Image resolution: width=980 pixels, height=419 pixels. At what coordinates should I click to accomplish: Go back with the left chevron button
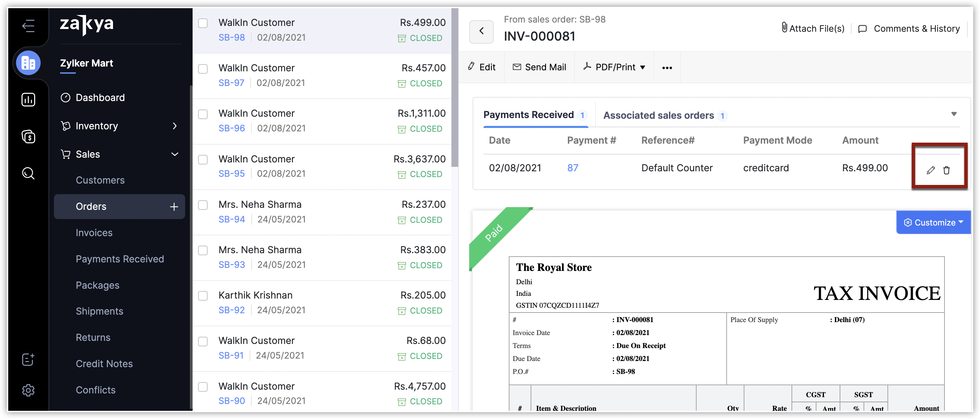click(x=481, y=31)
